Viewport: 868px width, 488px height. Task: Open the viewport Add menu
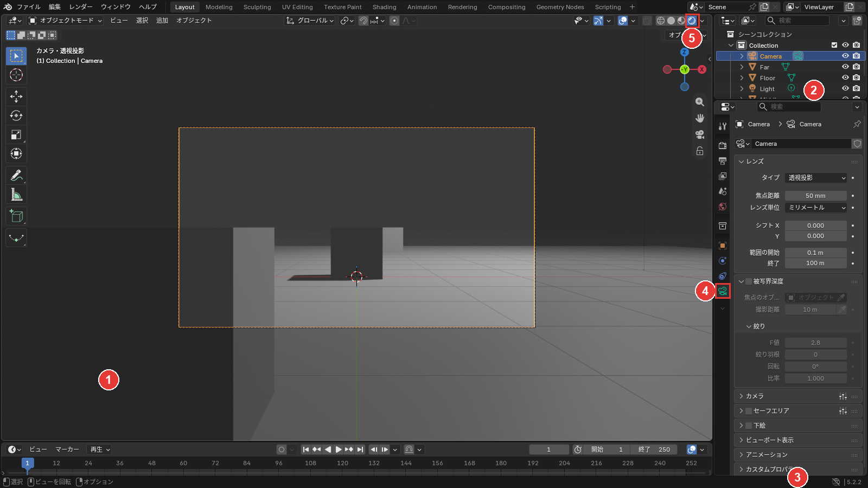[x=162, y=21]
